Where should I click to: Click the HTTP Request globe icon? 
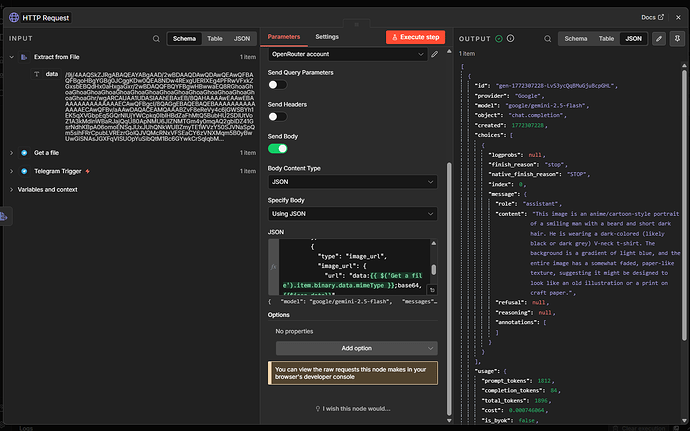click(x=11, y=16)
